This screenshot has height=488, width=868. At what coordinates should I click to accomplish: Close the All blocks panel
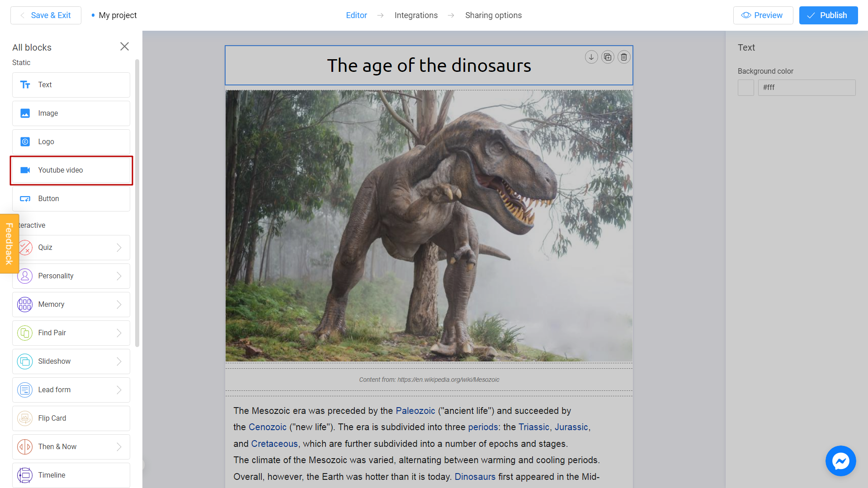click(124, 47)
